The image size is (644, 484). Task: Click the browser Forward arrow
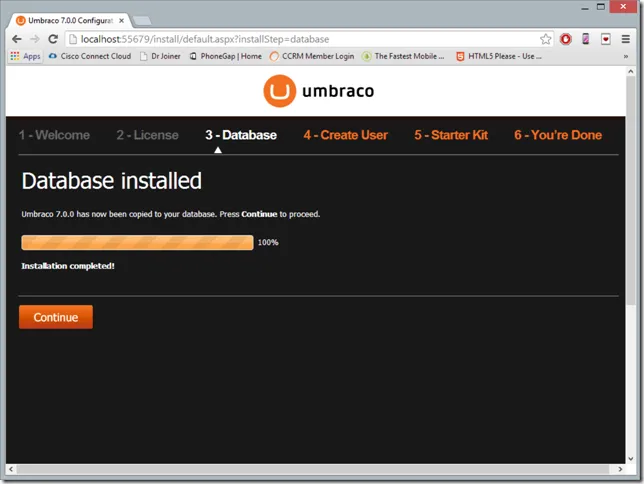[x=35, y=39]
